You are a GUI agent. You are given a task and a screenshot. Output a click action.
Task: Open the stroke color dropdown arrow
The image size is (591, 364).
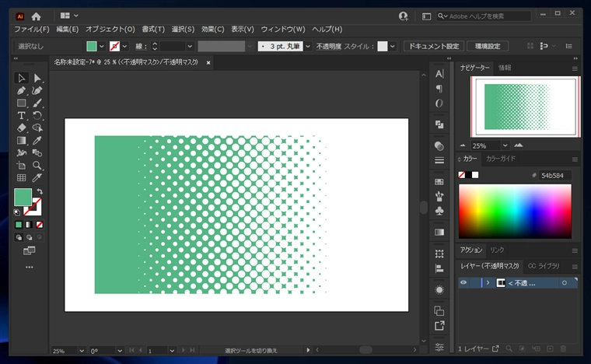coord(124,47)
